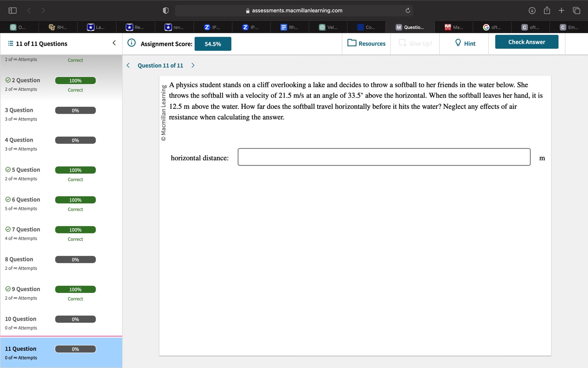The width and height of the screenshot is (588, 368).
Task: Open the Resources folder icon
Action: click(x=351, y=43)
